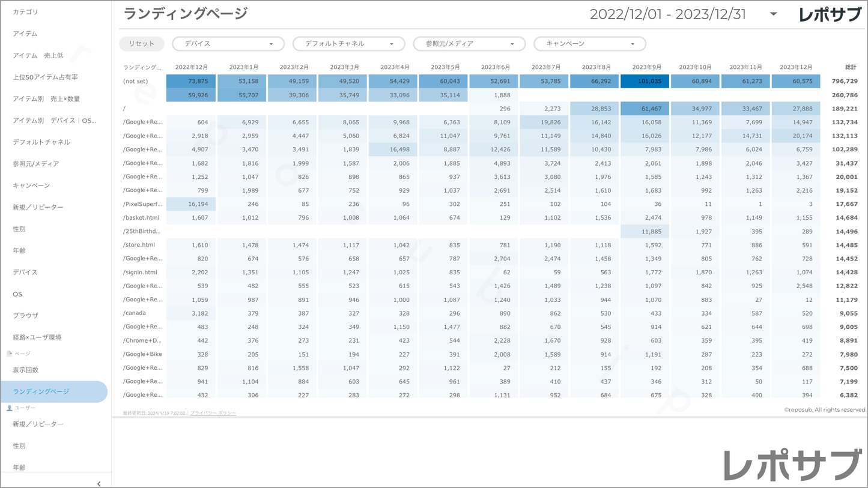Select the darkest cell showing 101,035
The width and height of the screenshot is (868, 488).
[645, 81]
